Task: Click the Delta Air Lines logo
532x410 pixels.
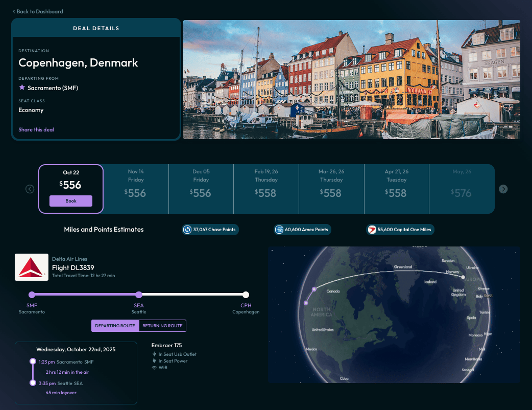Action: [x=31, y=267]
